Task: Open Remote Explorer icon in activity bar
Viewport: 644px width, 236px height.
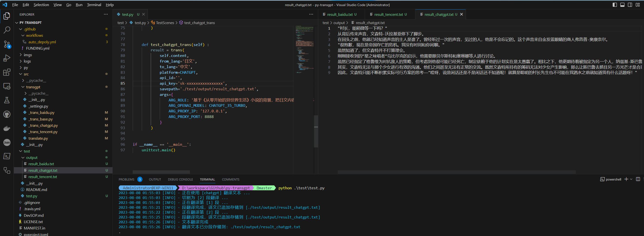Action: [7, 86]
